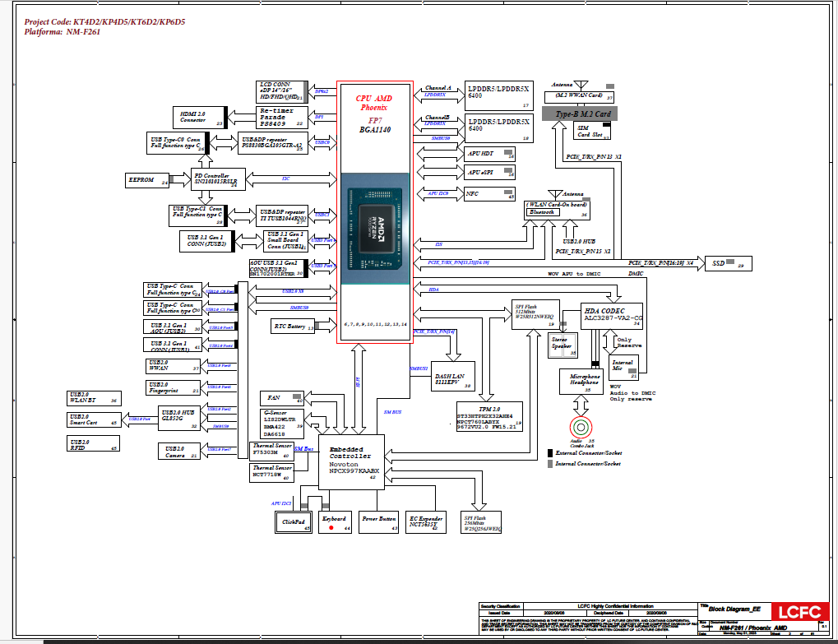Click the TPM 2.0 block
The width and height of the screenshot is (838, 644).
489,416
